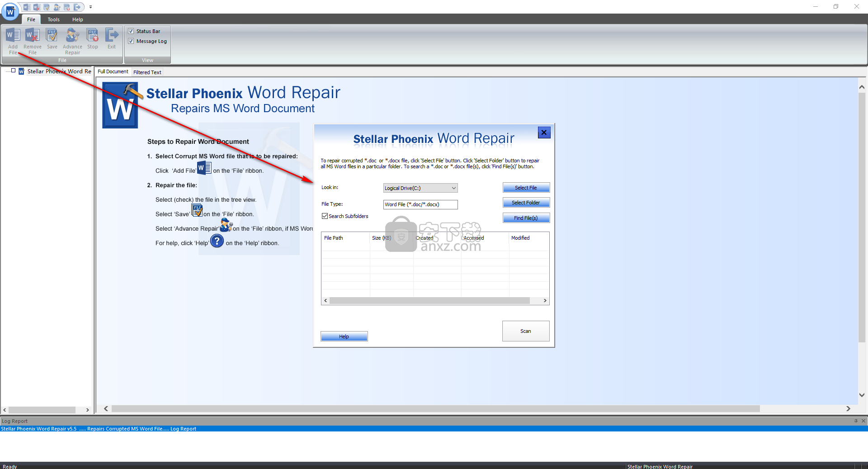The image size is (868, 469).
Task: Click the Select File button
Action: [526, 188]
